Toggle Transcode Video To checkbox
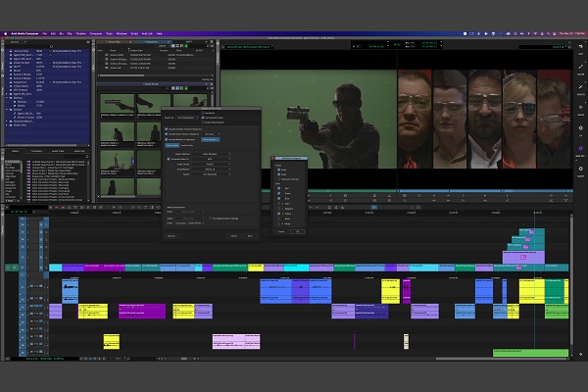This screenshot has width=588, height=392. coord(169,159)
